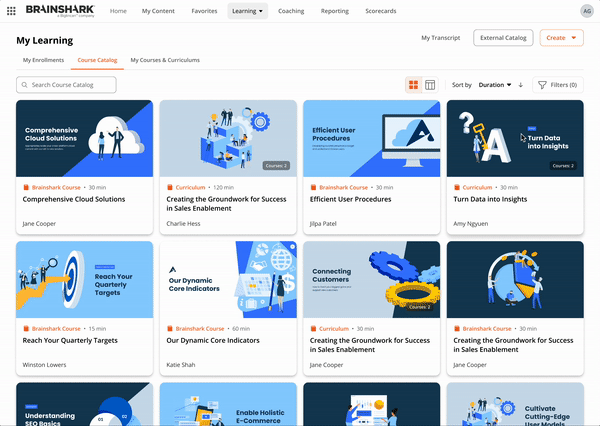600x426 pixels.
Task: Open the Filters (0) funnel button
Action: click(558, 85)
